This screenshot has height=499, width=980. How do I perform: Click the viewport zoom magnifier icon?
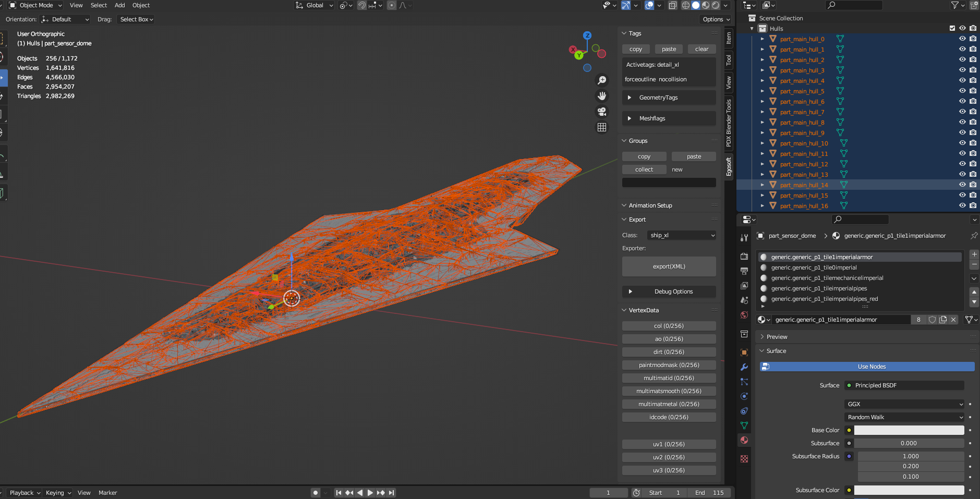602,80
